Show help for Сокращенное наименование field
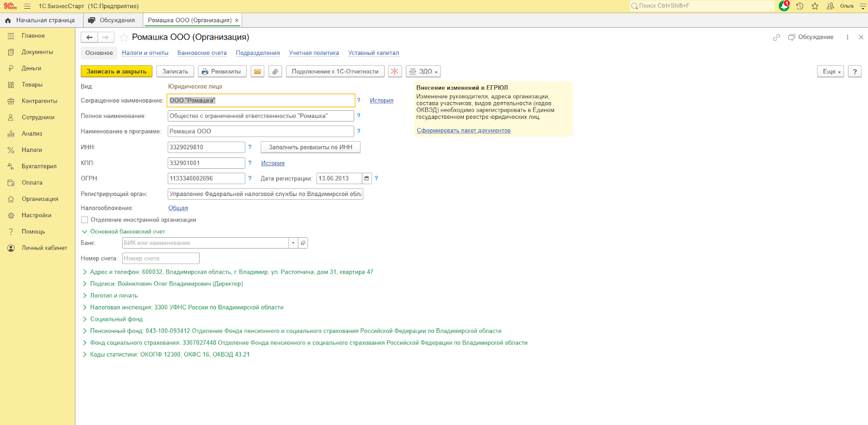Viewport: 868px width, 425px height. [x=359, y=100]
